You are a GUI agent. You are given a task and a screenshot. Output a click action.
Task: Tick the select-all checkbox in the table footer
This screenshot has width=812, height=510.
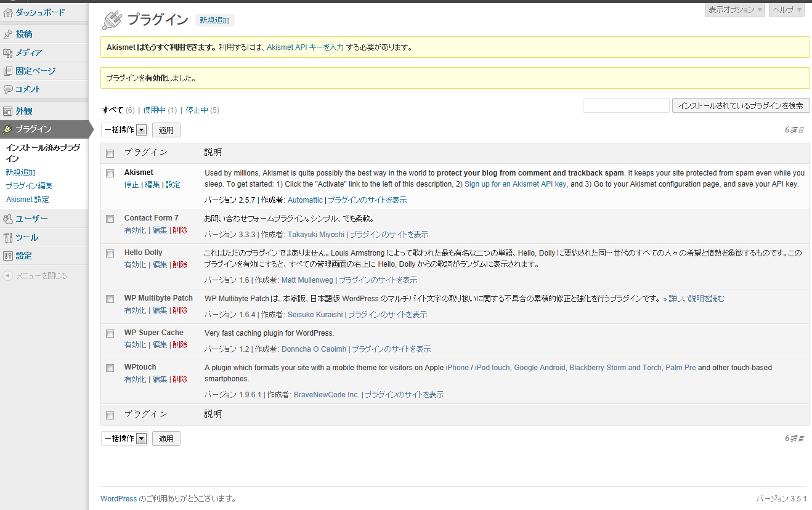point(110,416)
